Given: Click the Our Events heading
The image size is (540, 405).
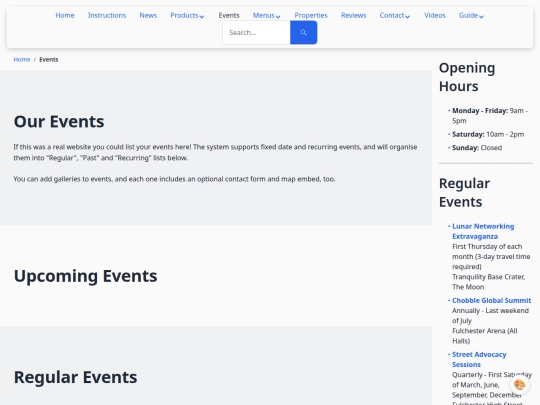Looking at the screenshot, I should click(x=59, y=122).
